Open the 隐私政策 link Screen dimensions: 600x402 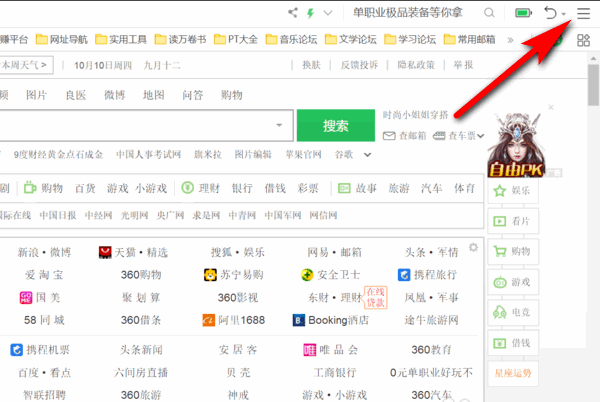[416, 65]
